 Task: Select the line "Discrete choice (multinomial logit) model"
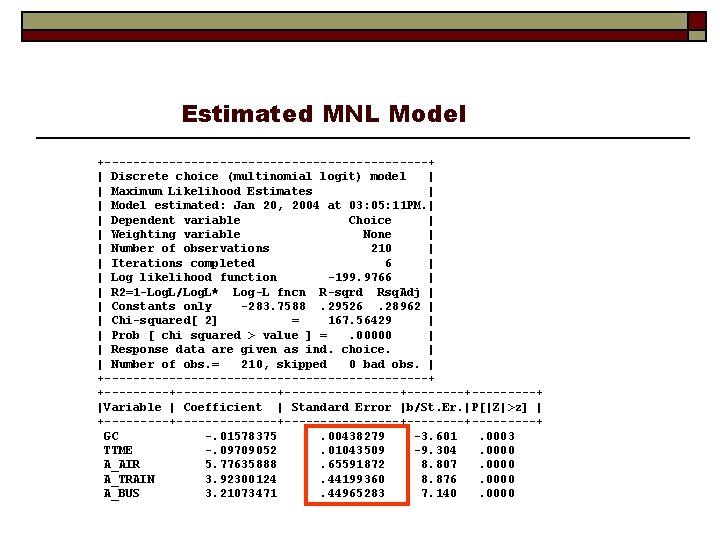[258, 176]
